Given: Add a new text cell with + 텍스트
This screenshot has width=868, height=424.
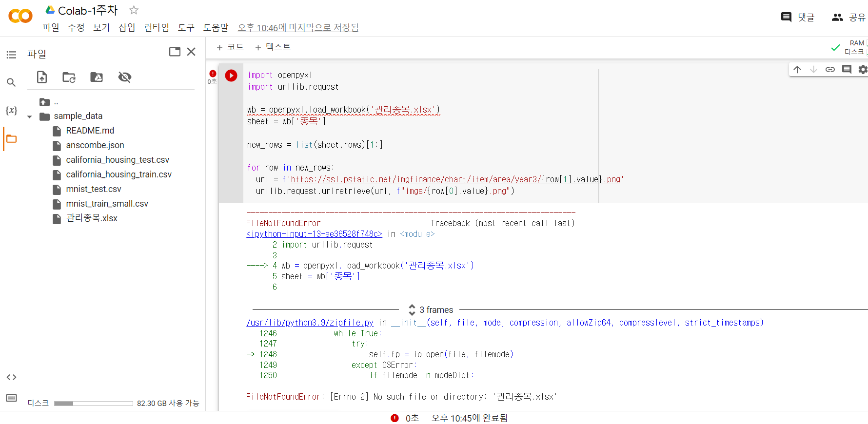Looking at the screenshot, I should tap(273, 47).
